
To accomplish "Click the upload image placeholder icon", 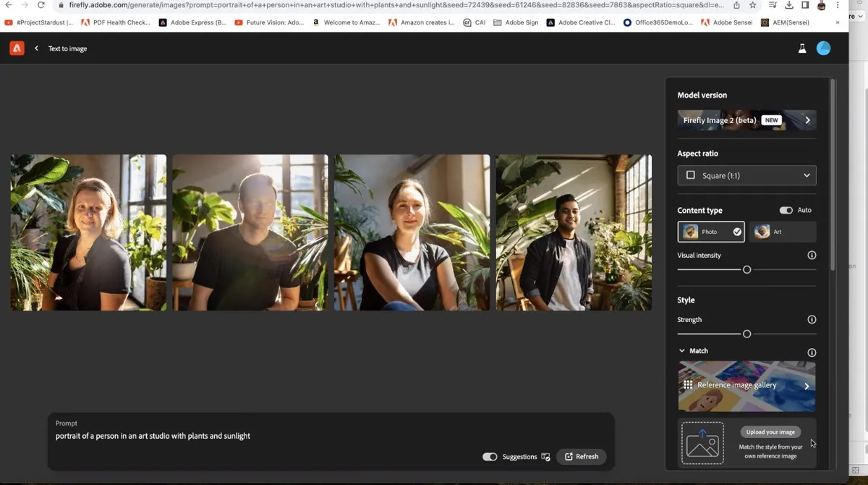I will (702, 443).
